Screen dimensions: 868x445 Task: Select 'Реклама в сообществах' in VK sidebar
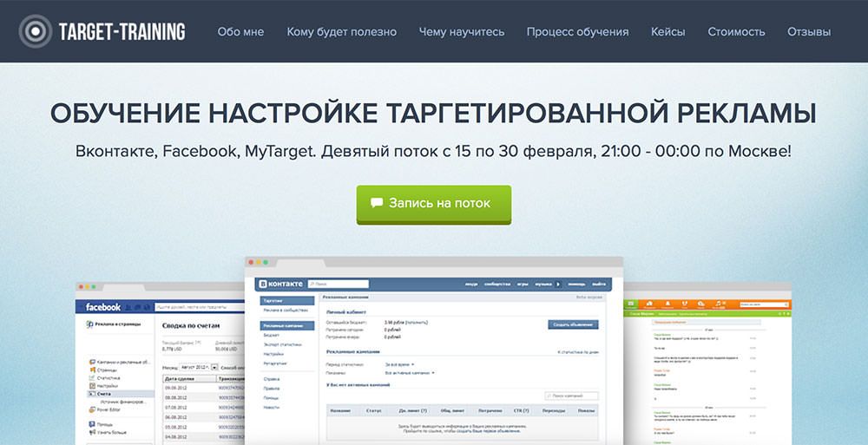click(286, 310)
